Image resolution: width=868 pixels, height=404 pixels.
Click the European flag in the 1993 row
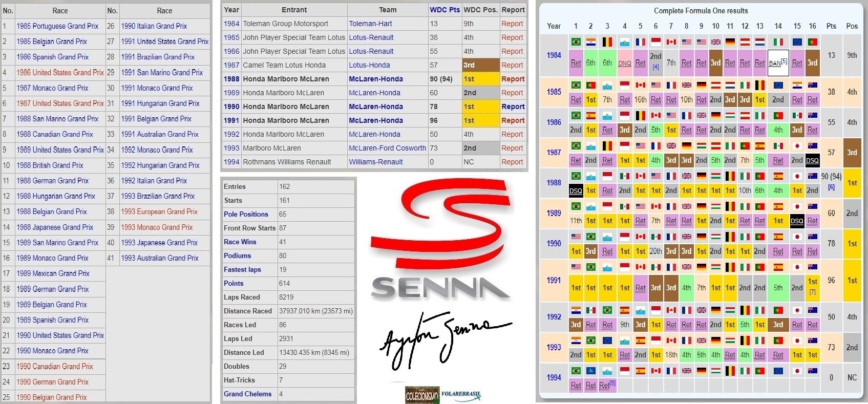(x=607, y=341)
